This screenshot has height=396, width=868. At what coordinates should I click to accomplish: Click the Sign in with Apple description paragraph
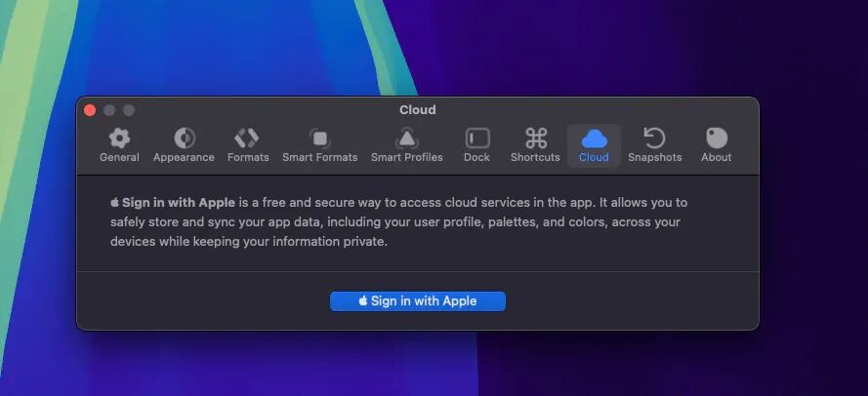pyautogui.click(x=398, y=221)
